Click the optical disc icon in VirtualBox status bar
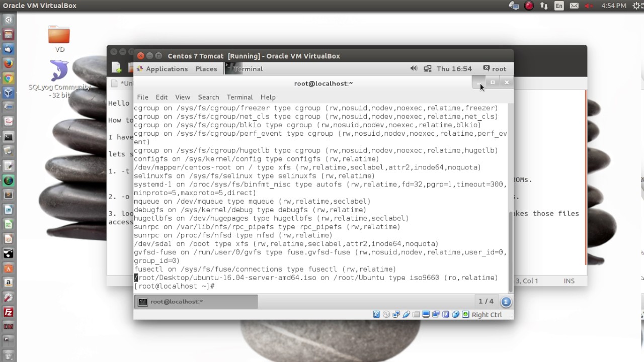 pyautogui.click(x=386, y=314)
